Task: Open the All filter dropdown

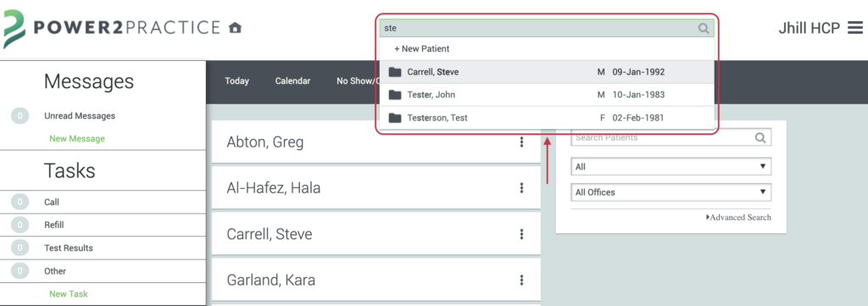Action: pyautogui.click(x=671, y=166)
